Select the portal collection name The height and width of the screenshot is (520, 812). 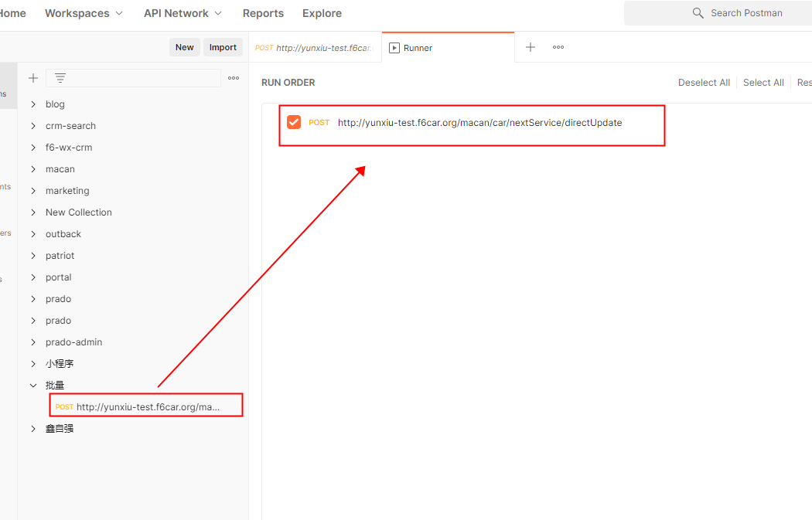click(x=59, y=277)
